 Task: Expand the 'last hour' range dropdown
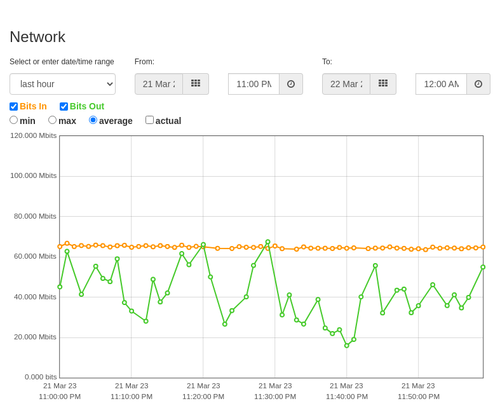63,84
